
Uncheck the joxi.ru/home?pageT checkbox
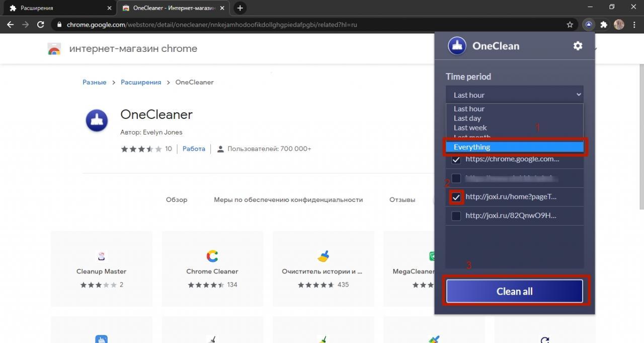click(456, 197)
